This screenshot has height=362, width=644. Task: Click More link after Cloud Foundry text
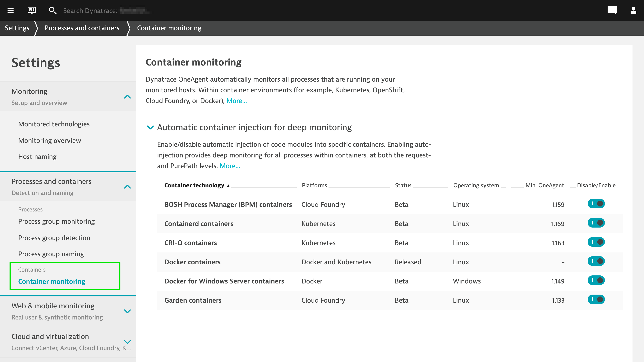click(x=237, y=101)
